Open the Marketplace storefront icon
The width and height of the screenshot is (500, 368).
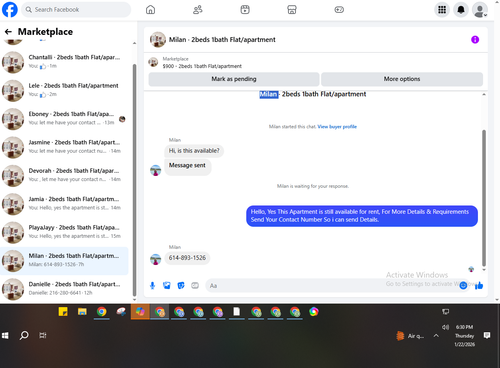292,10
